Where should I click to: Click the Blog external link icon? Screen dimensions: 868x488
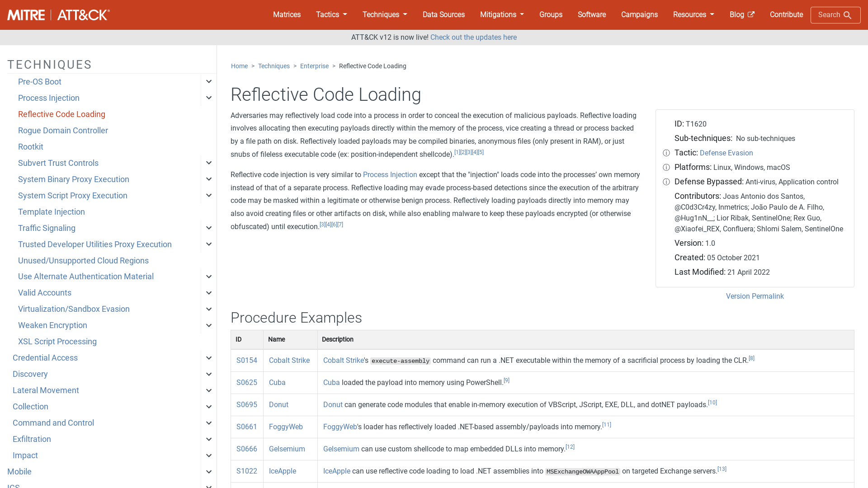(x=751, y=14)
